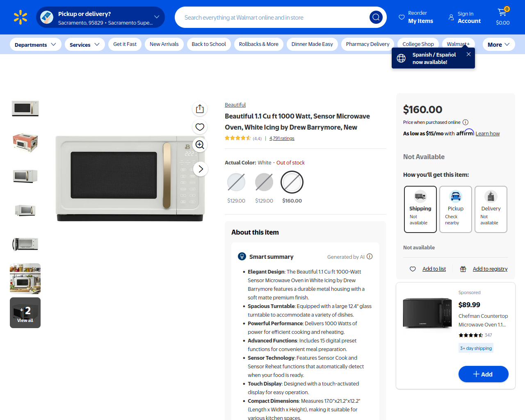Click the Beautiful brand link

[235, 105]
